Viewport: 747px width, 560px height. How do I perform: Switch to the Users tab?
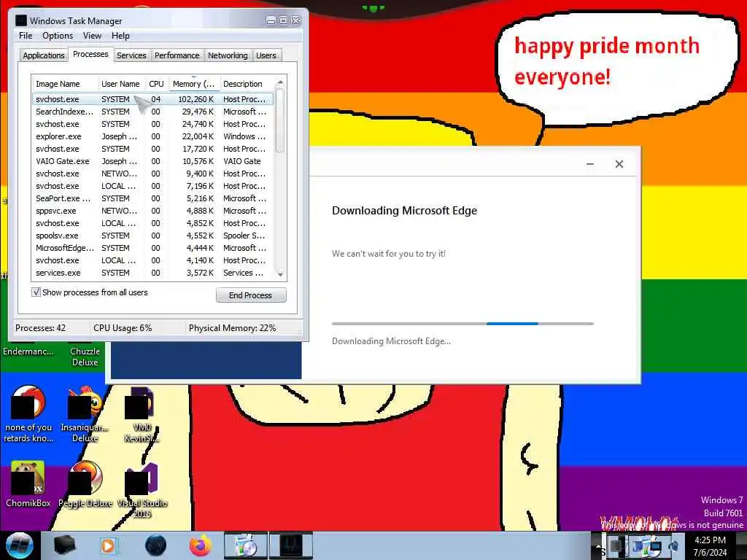click(x=266, y=55)
